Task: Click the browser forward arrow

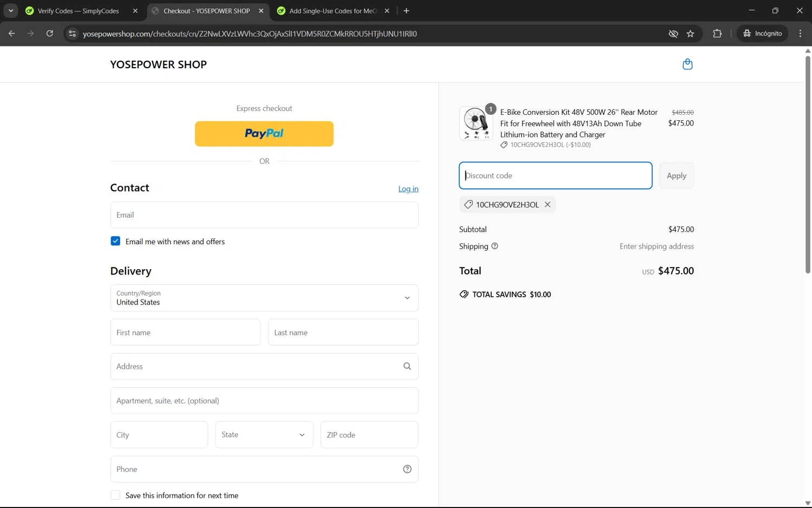Action: click(31, 34)
